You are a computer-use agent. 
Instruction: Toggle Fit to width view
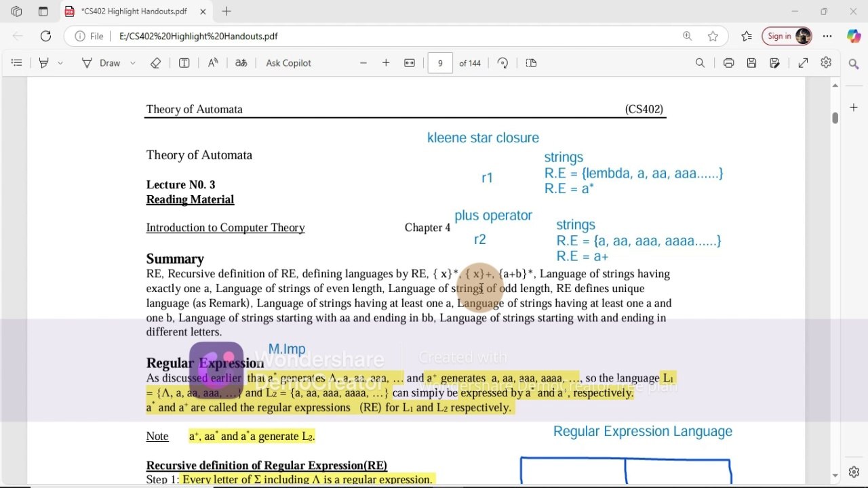point(410,63)
